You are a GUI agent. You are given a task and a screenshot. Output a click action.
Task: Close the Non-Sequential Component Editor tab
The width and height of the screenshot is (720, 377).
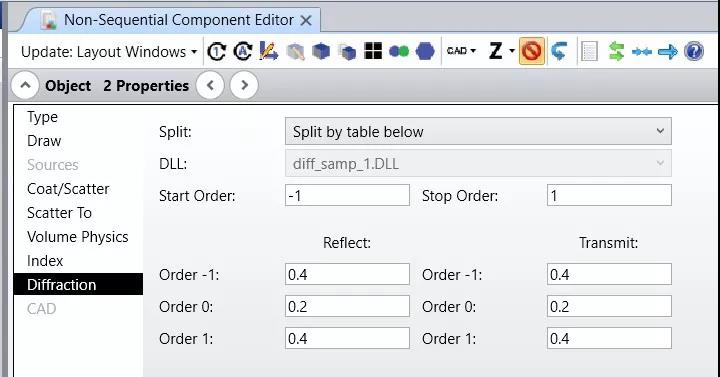tap(306, 20)
